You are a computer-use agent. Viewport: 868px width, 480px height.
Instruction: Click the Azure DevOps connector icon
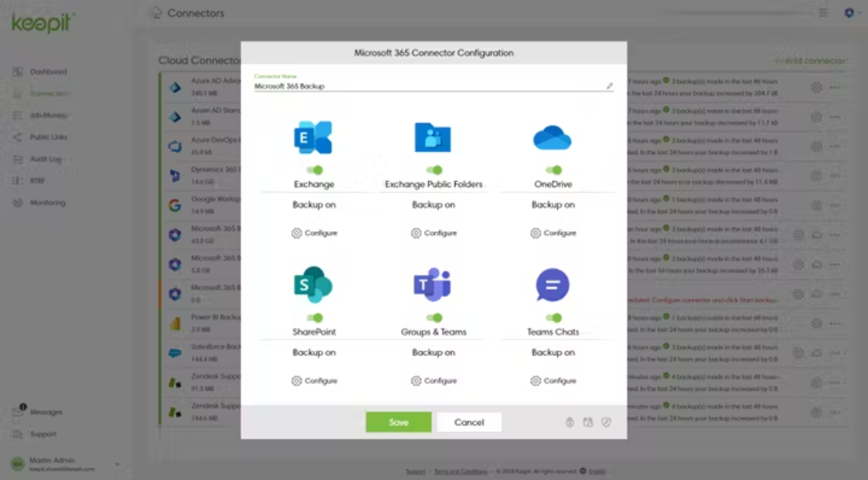175,146
